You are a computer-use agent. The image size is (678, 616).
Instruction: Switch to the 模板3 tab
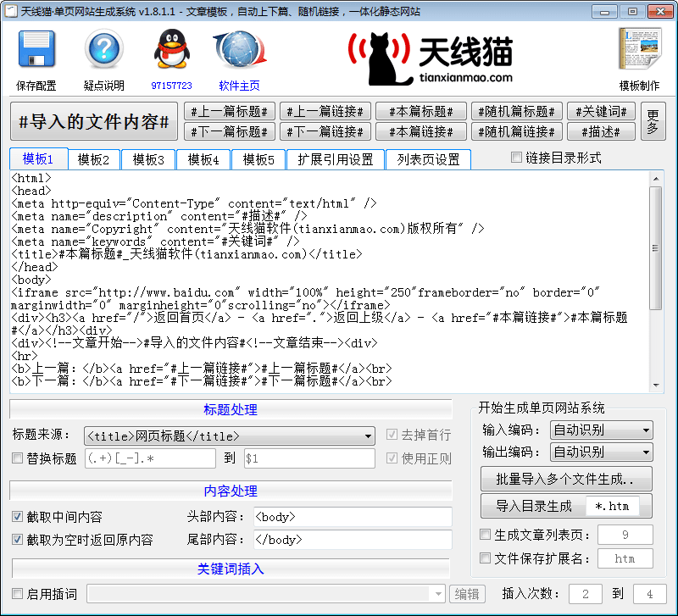coord(148,160)
